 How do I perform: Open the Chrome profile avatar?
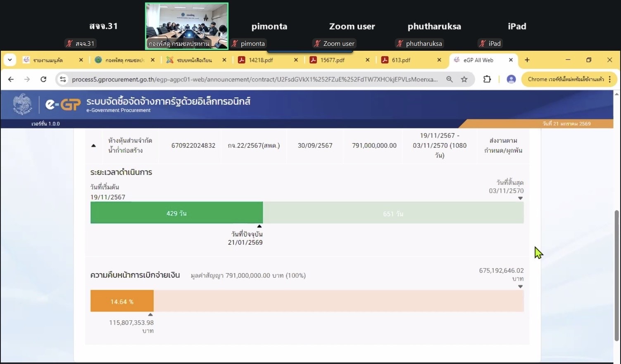tap(511, 79)
